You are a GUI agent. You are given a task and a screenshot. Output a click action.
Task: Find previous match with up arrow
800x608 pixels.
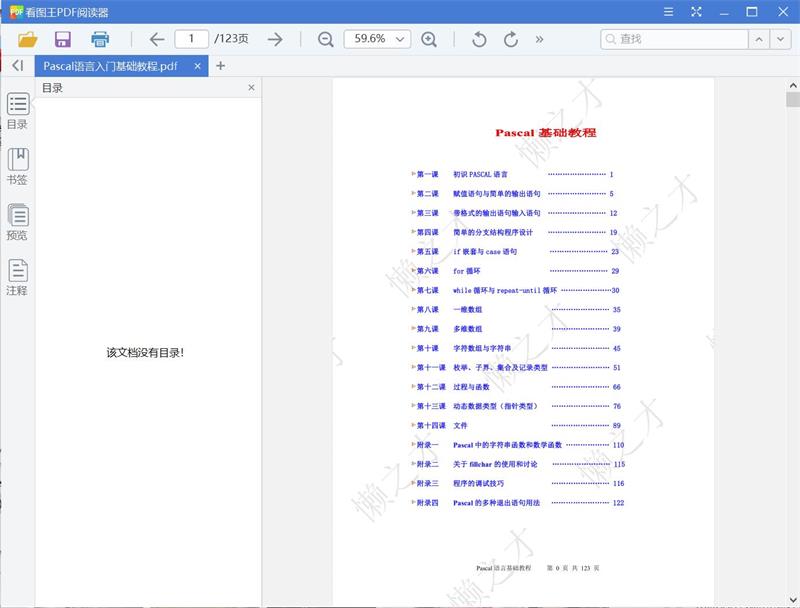point(759,39)
